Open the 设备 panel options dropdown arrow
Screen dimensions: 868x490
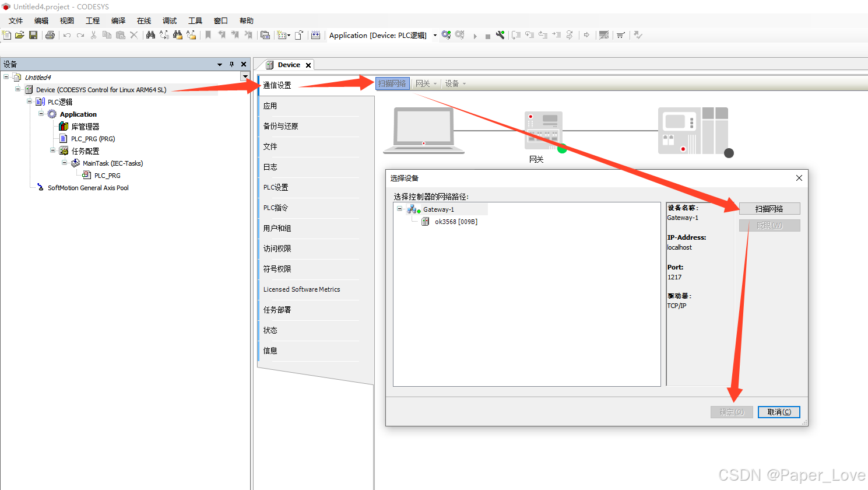click(x=220, y=64)
